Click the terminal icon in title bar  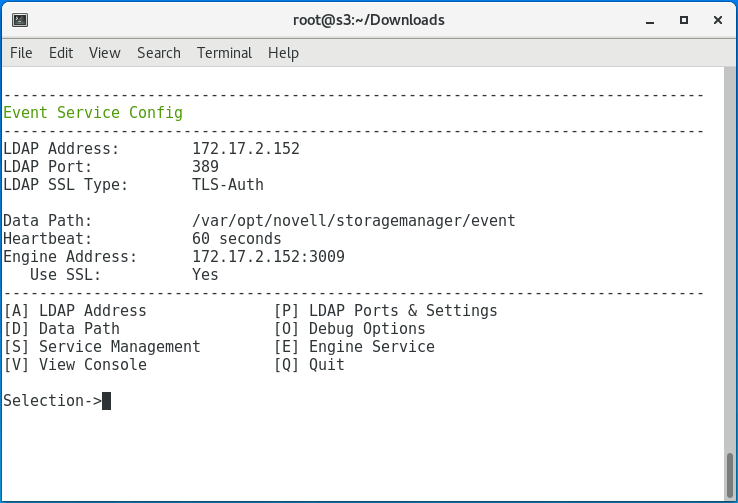click(x=20, y=20)
